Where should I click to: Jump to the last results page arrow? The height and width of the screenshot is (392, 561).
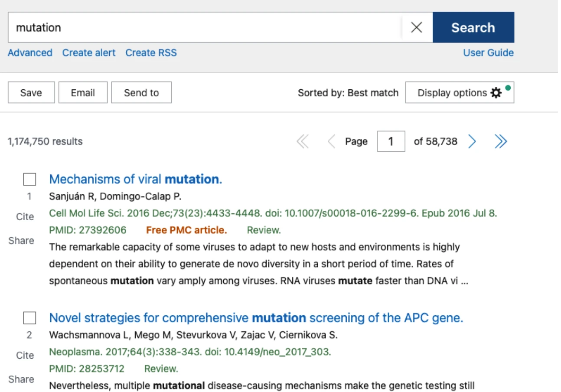[501, 141]
